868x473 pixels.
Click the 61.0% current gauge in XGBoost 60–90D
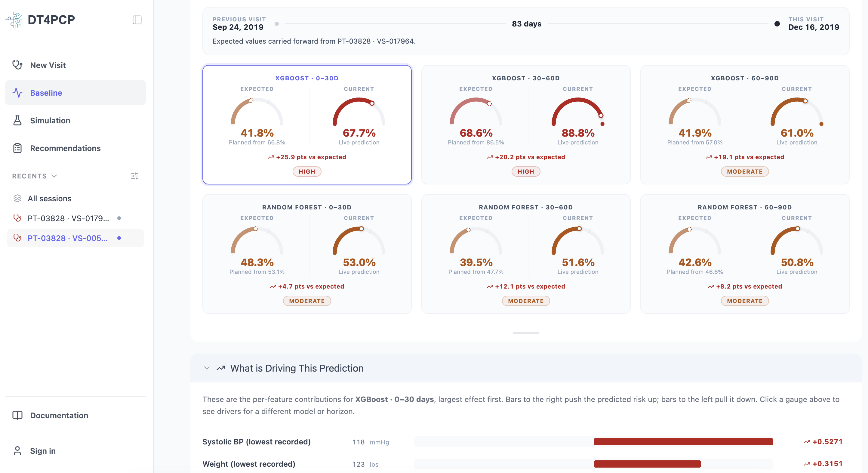(797, 112)
